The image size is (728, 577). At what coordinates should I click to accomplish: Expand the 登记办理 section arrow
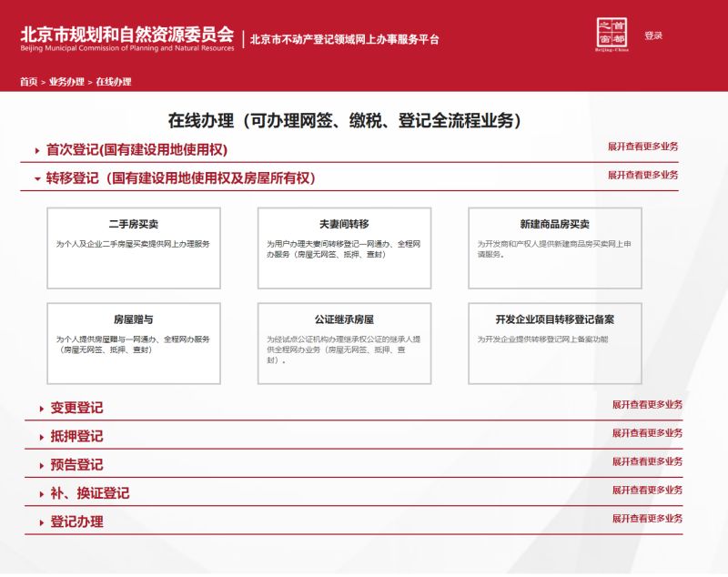coord(41,522)
